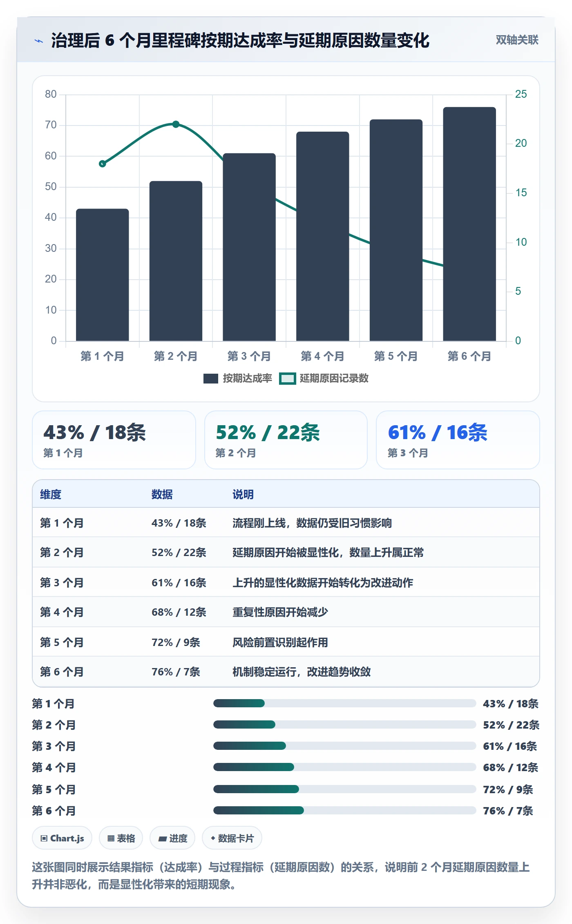This screenshot has height=924, width=572.
Task: Click the 说明 column header
Action: pos(243,494)
